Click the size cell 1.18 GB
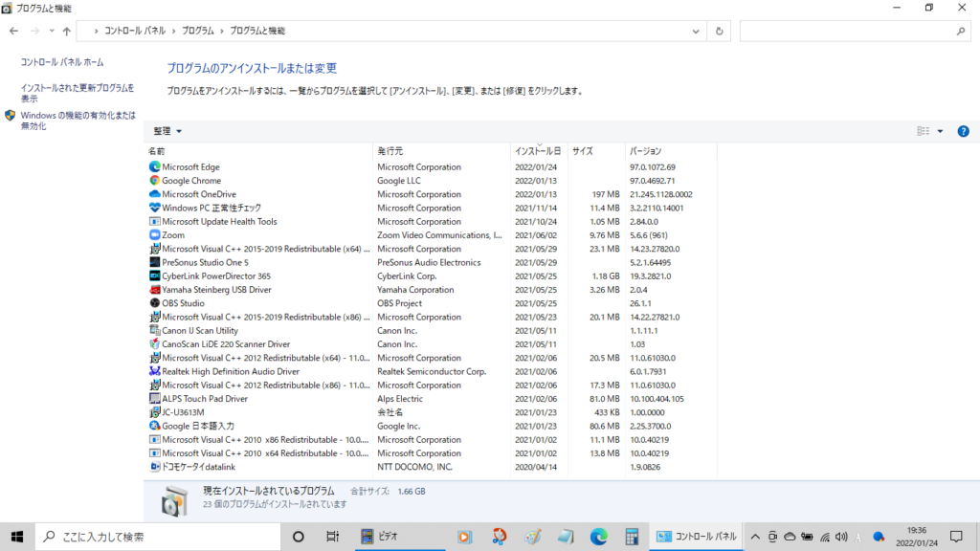 point(605,276)
